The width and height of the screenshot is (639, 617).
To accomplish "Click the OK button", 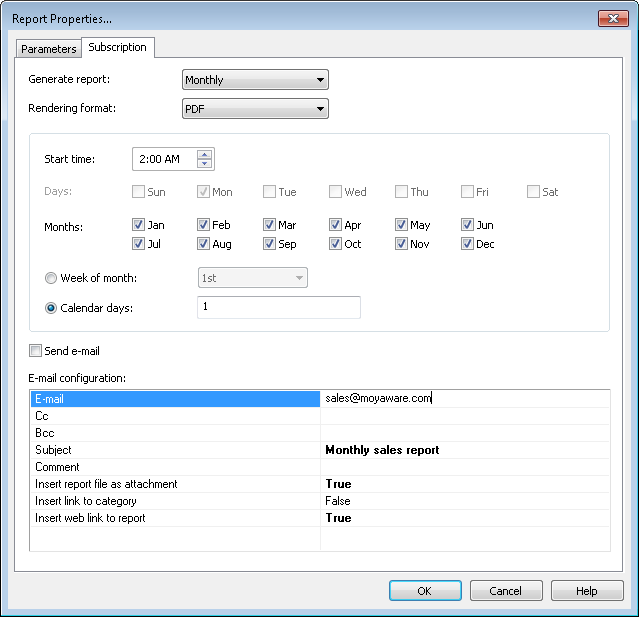I will tap(424, 591).
